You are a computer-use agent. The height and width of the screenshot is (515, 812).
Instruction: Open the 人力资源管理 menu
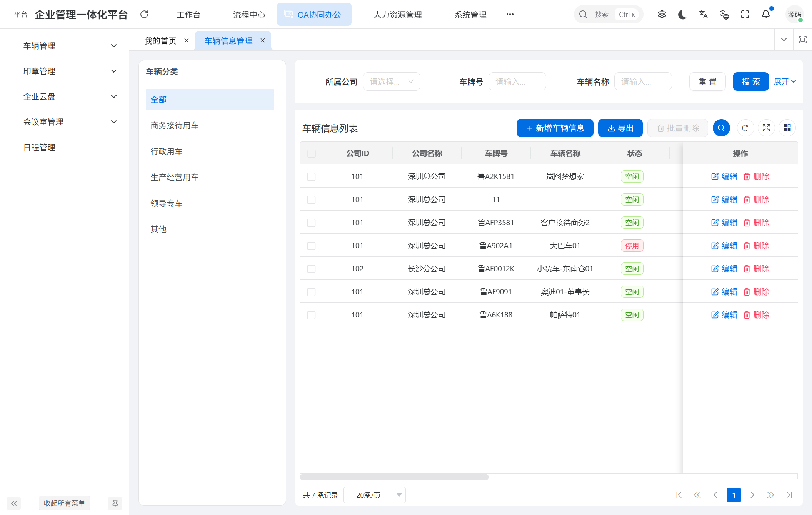[x=397, y=14]
